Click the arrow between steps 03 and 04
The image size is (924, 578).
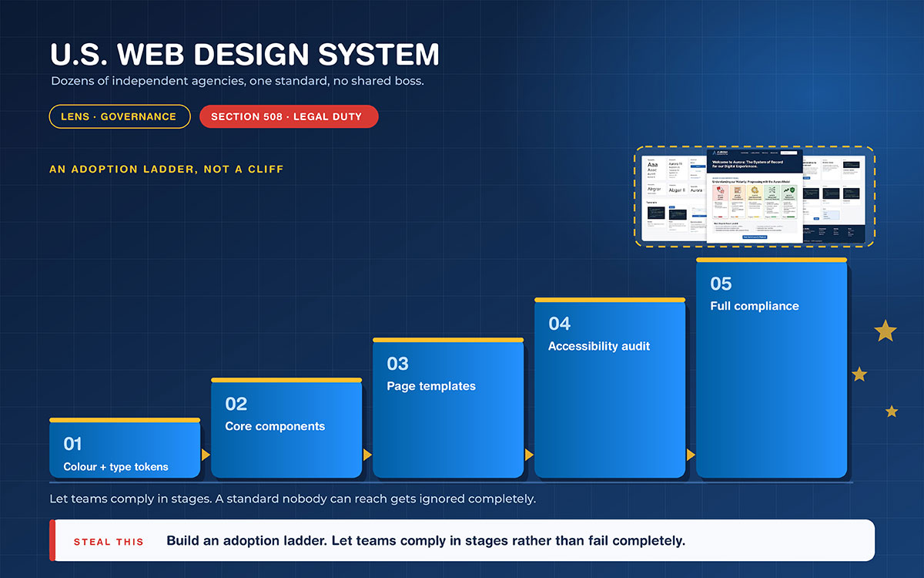coord(529,455)
